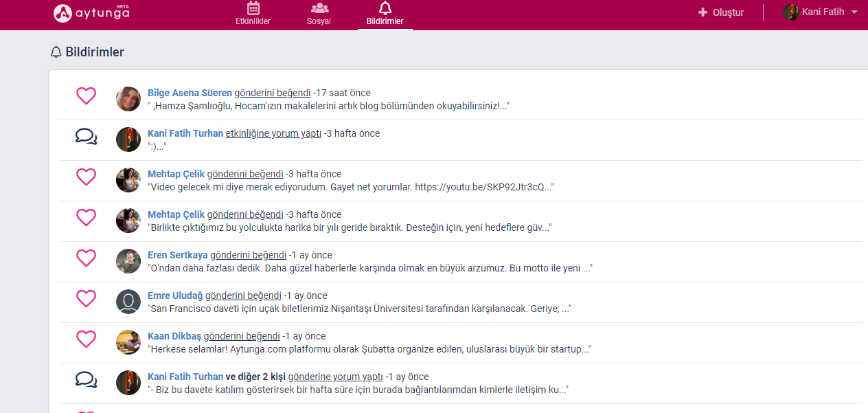Open Eren Sertkaya's avatar
Image resolution: width=868 pixels, height=413 pixels.
(x=128, y=261)
